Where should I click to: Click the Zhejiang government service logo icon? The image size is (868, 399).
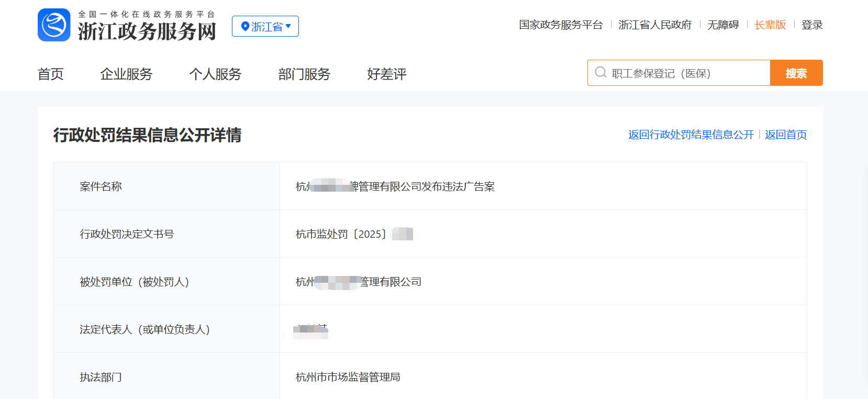tap(54, 25)
